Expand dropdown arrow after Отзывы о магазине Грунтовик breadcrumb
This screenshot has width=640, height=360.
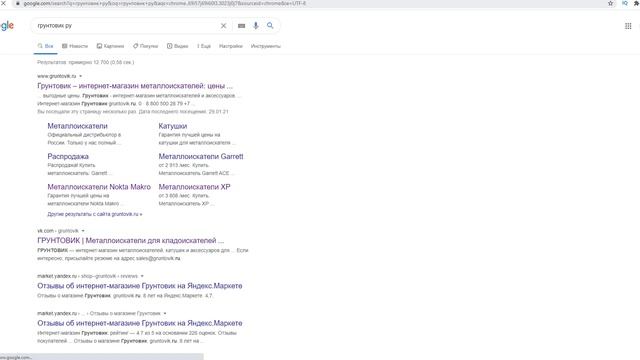coord(165,313)
